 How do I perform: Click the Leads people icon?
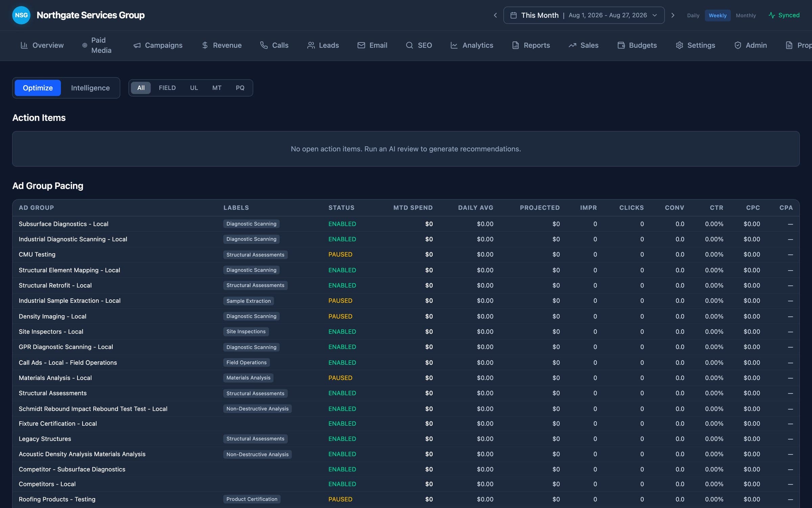click(311, 45)
